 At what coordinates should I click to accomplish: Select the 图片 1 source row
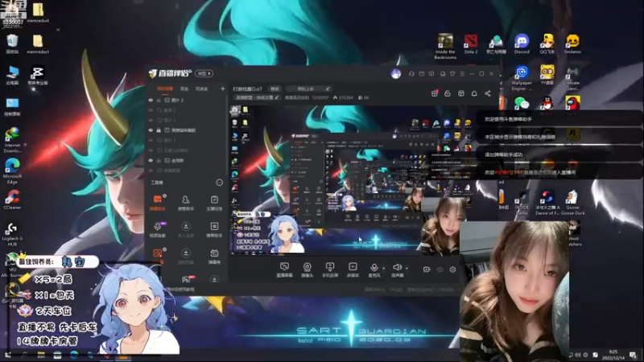187,140
